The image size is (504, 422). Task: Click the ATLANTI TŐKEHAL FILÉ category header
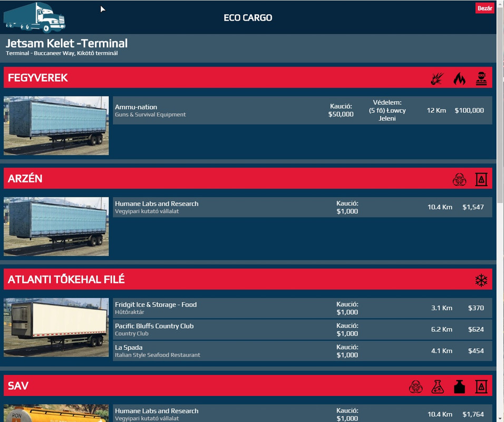click(248, 279)
